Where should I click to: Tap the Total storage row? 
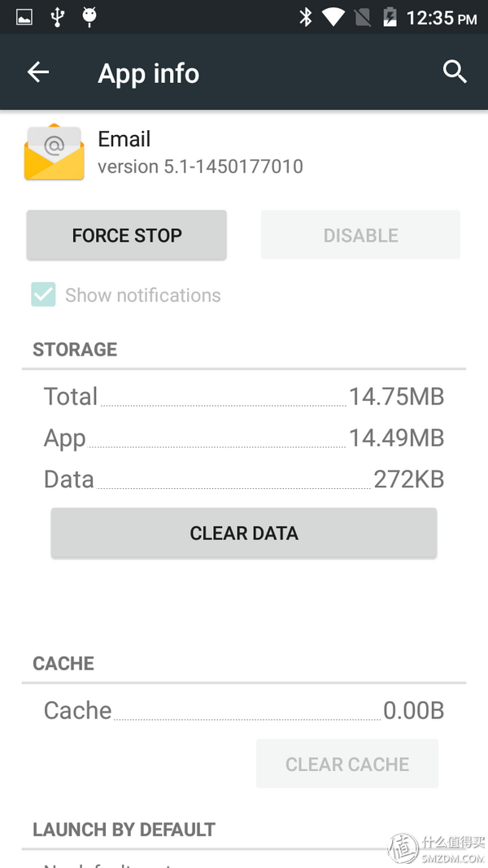[244, 397]
